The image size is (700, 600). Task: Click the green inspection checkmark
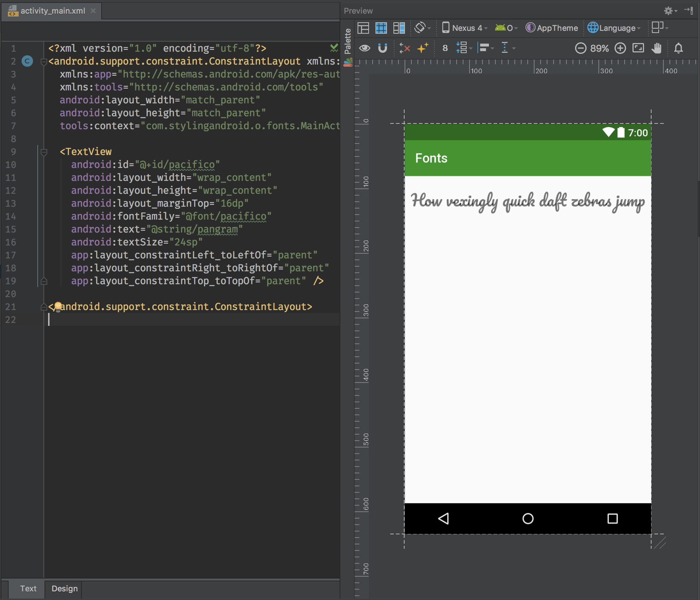(334, 47)
